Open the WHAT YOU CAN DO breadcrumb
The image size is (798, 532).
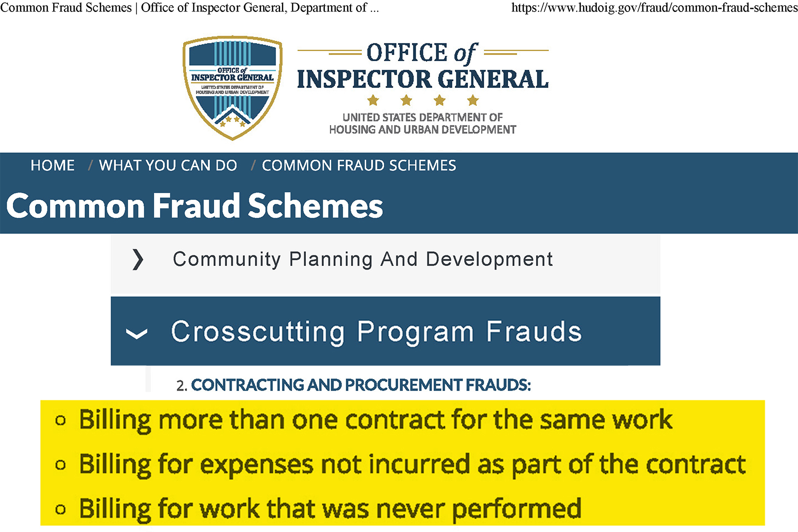pos(168,165)
